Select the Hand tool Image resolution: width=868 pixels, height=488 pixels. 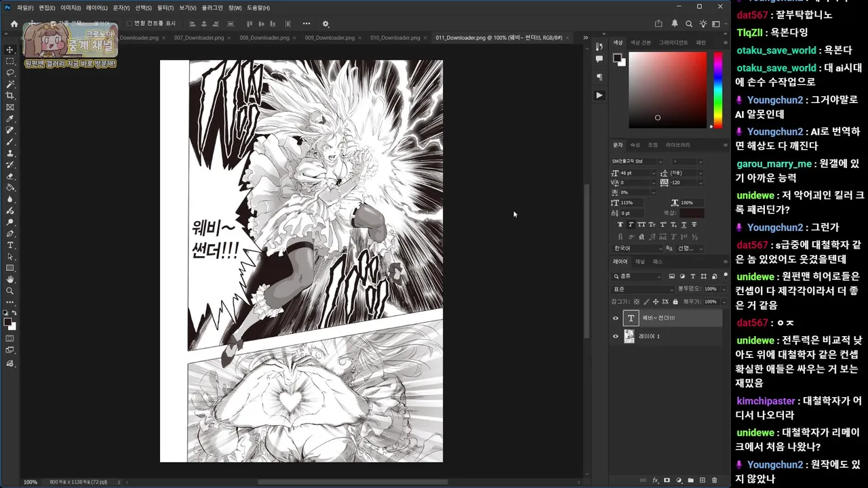tap(10, 279)
